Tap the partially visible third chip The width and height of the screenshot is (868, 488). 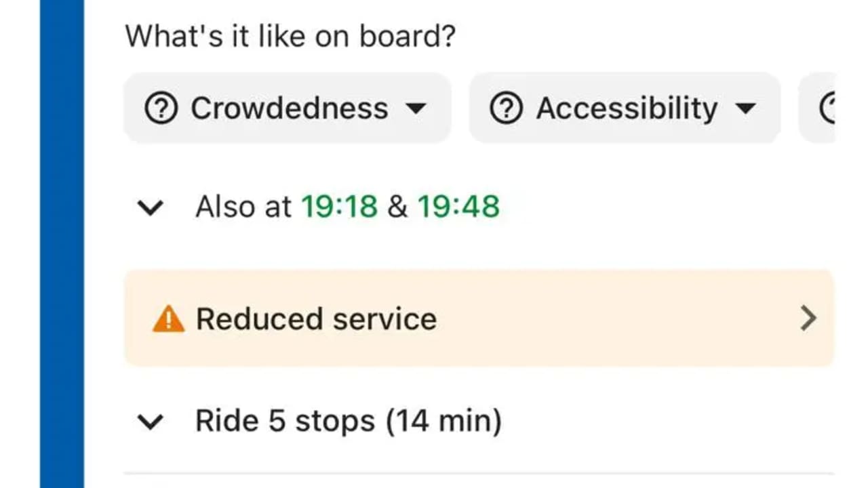(817, 108)
